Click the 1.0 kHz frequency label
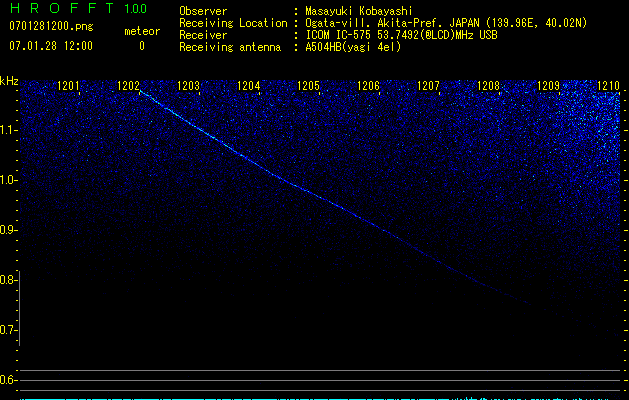 point(8,180)
